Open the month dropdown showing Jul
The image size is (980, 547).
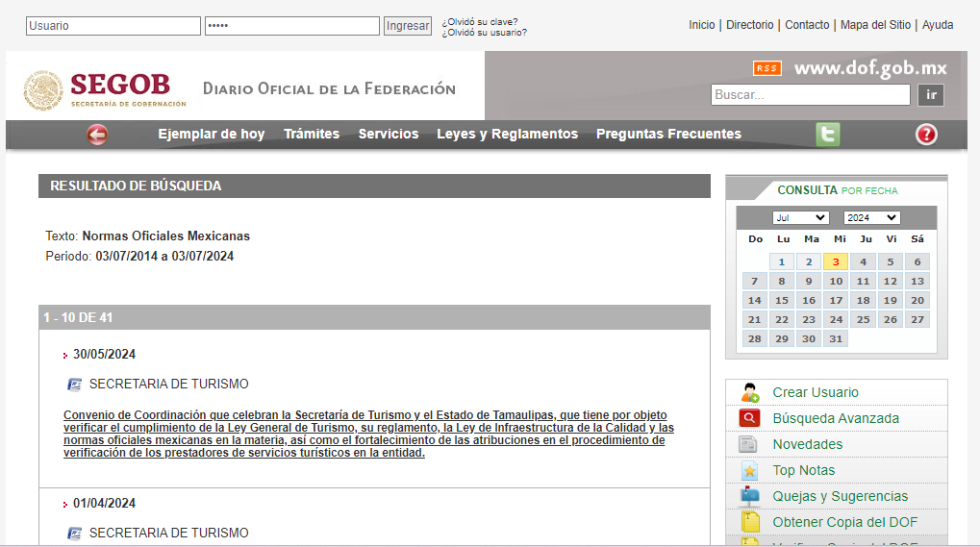point(800,217)
